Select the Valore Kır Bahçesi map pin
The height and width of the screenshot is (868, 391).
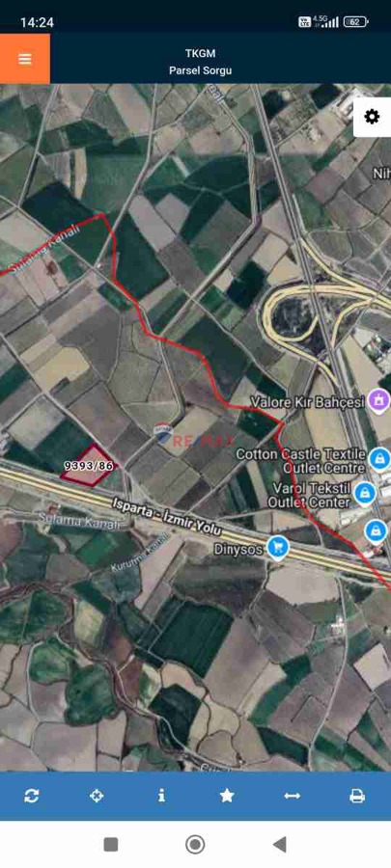click(x=379, y=401)
